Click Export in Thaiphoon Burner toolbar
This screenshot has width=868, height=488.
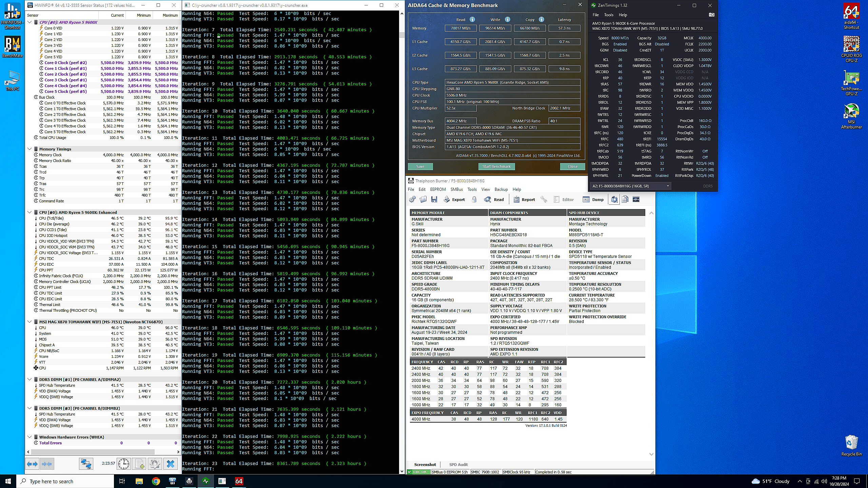point(454,200)
